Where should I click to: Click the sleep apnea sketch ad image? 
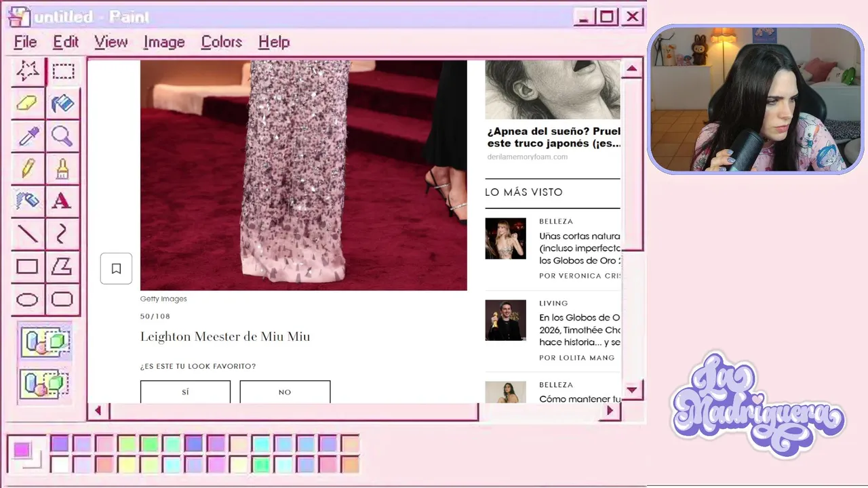pyautogui.click(x=553, y=89)
